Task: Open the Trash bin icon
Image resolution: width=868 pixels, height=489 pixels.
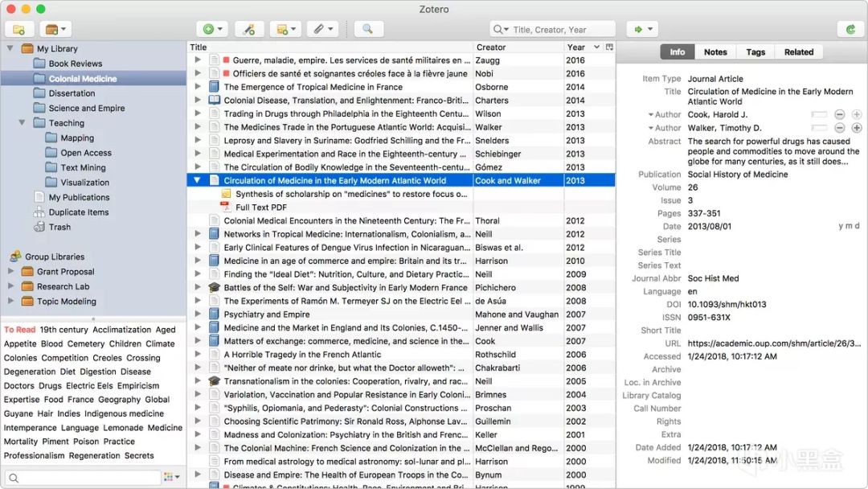Action: 39,227
